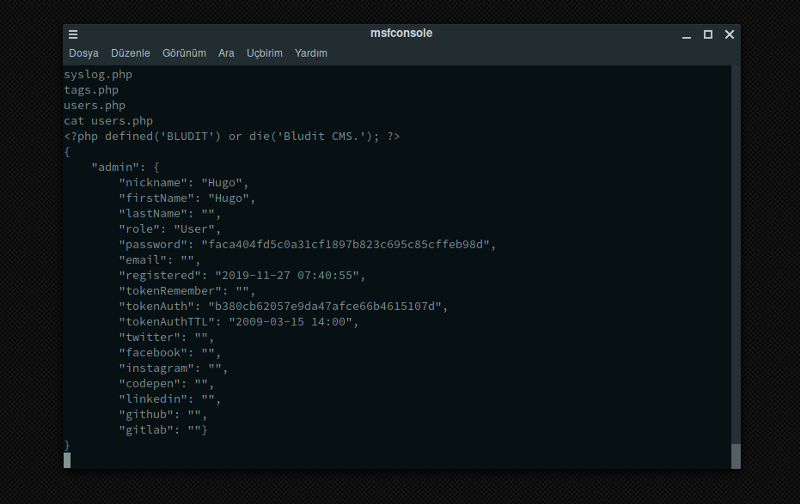The image size is (800, 504).
Task: Click the terminal cursor block
Action: [x=67, y=460]
